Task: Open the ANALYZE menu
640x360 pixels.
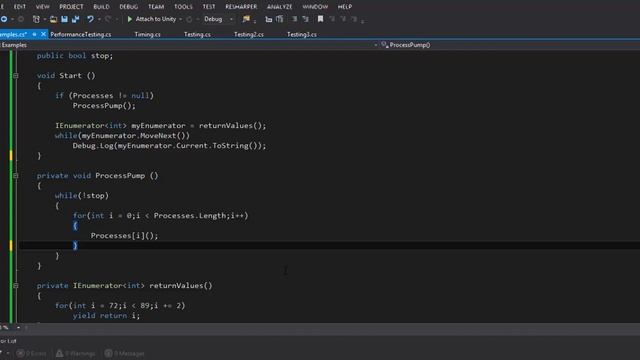Action: (280, 7)
